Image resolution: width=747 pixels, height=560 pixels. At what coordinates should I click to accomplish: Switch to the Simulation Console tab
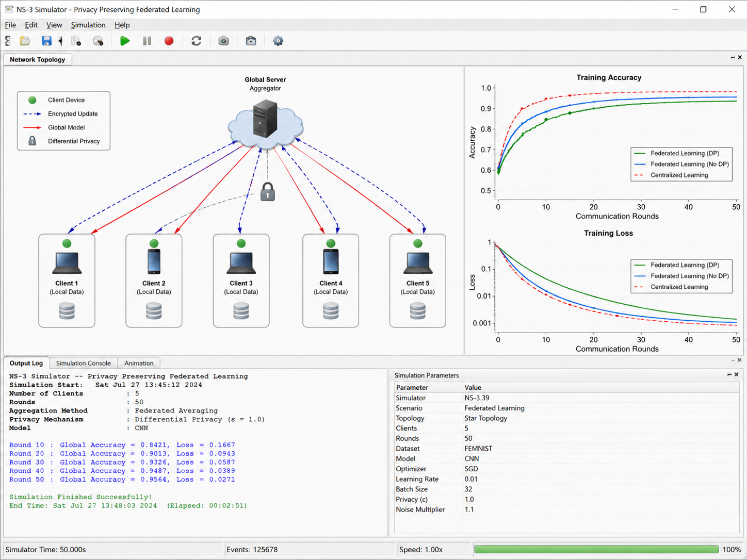pos(83,363)
